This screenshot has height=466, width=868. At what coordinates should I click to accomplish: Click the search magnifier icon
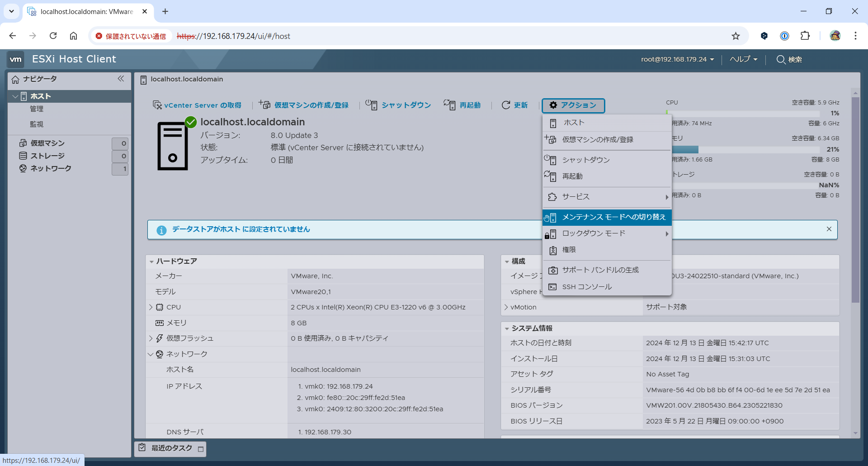click(x=781, y=59)
